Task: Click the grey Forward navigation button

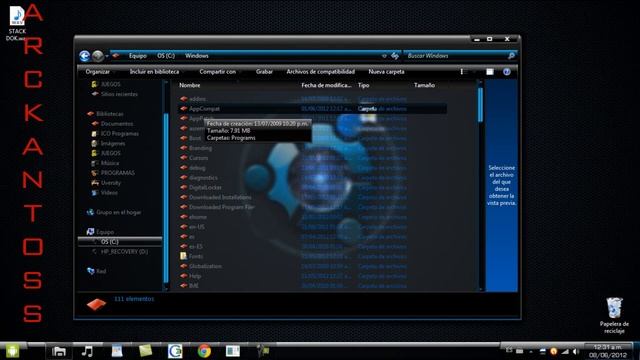Action: (98, 56)
